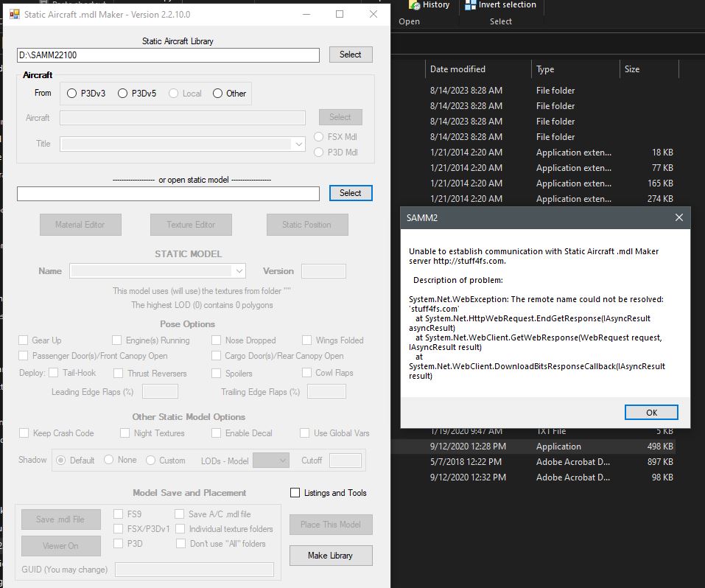Screen dimensions: 705x588
Task: Check the FSX/P3Dv1 save option
Action: tap(119, 528)
